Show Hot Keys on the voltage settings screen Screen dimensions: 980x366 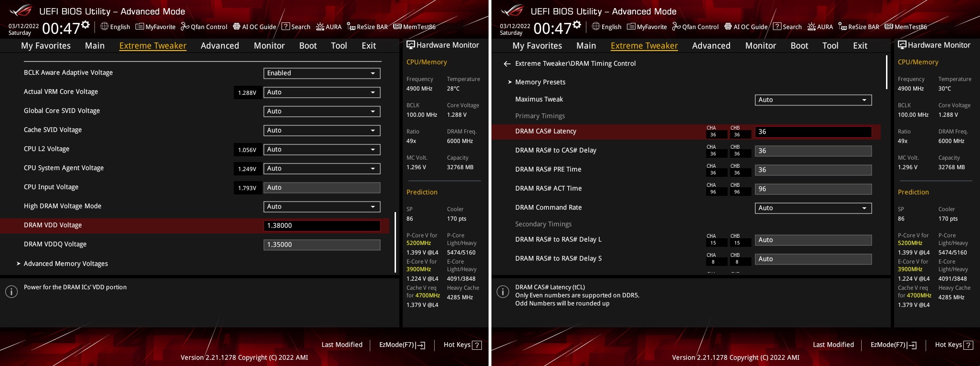(462, 345)
